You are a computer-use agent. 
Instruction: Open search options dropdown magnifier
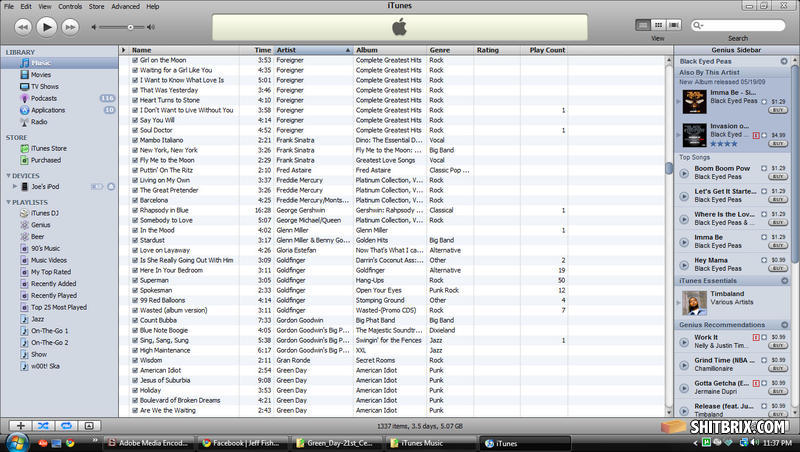pyautogui.click(x=697, y=25)
